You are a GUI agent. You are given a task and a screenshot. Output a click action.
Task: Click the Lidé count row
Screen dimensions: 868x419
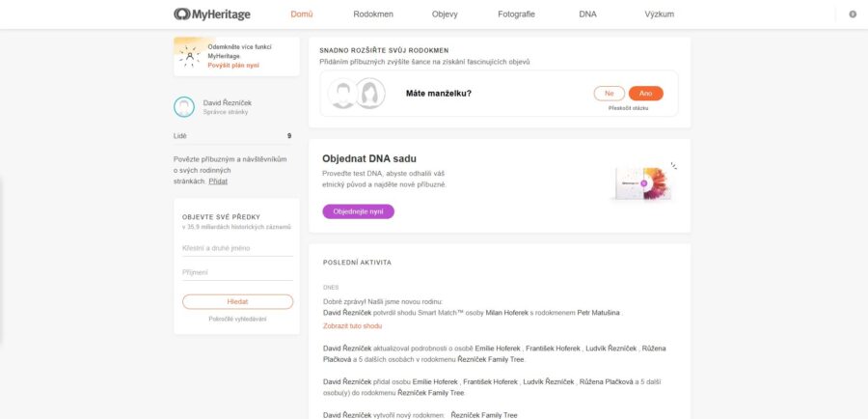click(232, 136)
